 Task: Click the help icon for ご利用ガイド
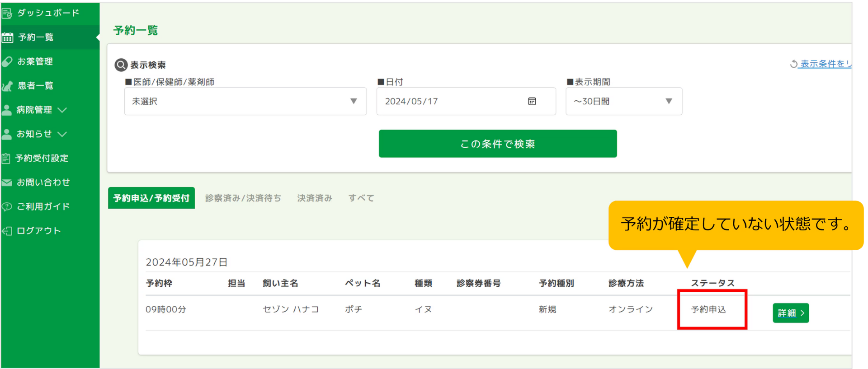pos(7,207)
